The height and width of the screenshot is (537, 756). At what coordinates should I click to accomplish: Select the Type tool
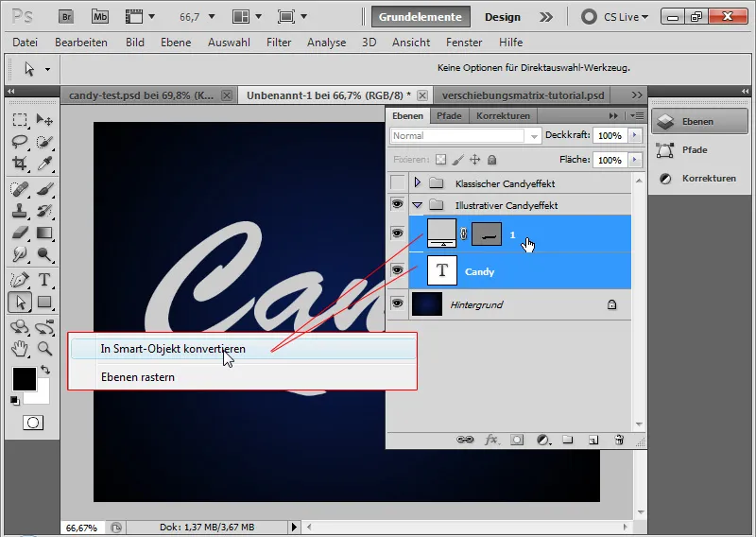pyautogui.click(x=44, y=280)
